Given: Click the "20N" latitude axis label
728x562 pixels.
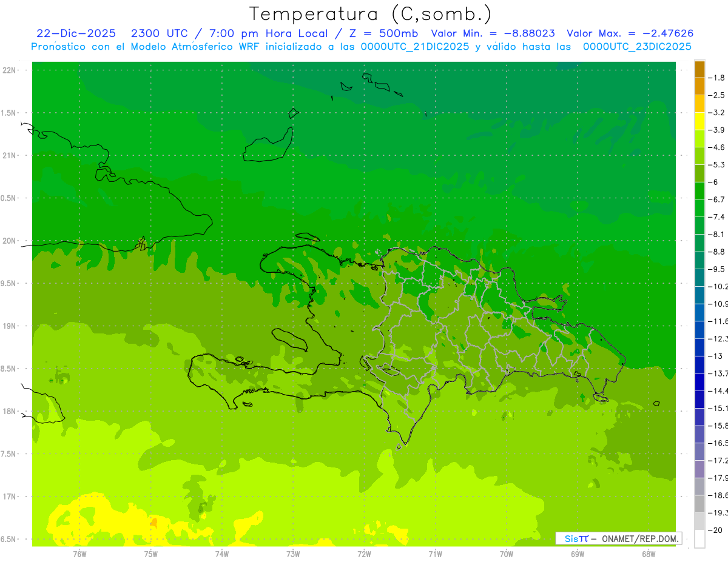Looking at the screenshot, I should [9, 241].
